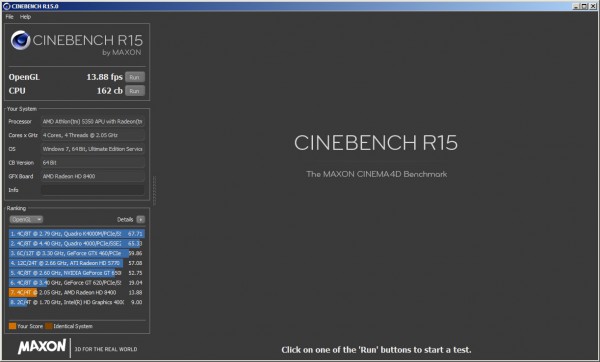Click the ranking Details arrow button
Viewport: 600px width, 362px height.
[x=140, y=219]
